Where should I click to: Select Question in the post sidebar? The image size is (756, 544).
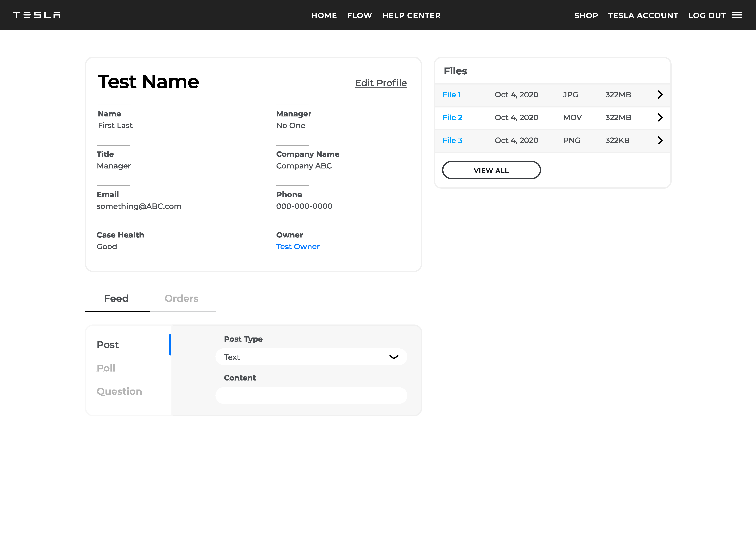click(x=119, y=391)
